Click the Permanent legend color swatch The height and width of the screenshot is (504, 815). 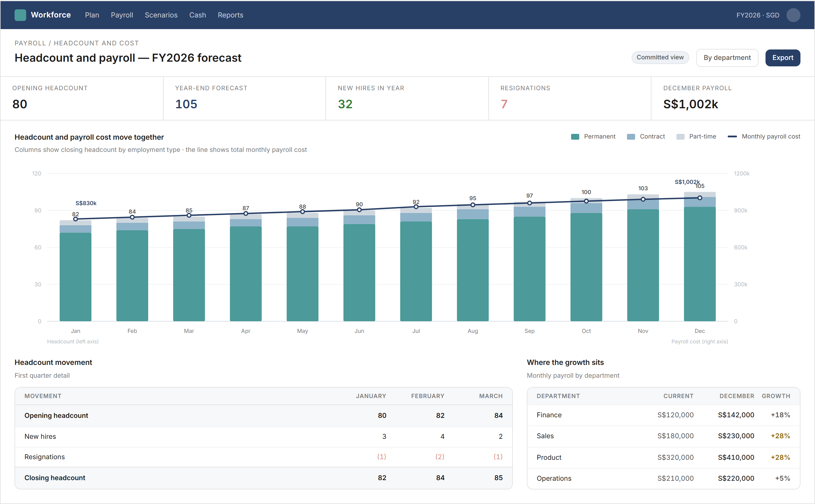[x=575, y=137]
